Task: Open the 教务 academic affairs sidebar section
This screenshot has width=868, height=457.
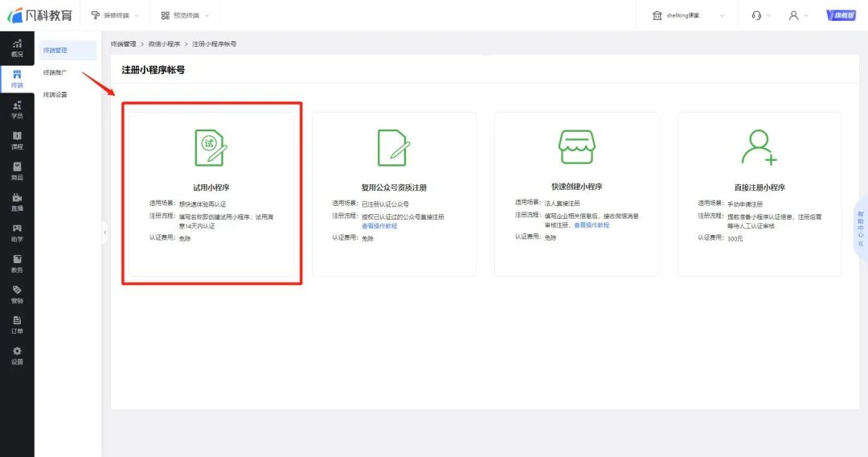Action: pyautogui.click(x=17, y=264)
